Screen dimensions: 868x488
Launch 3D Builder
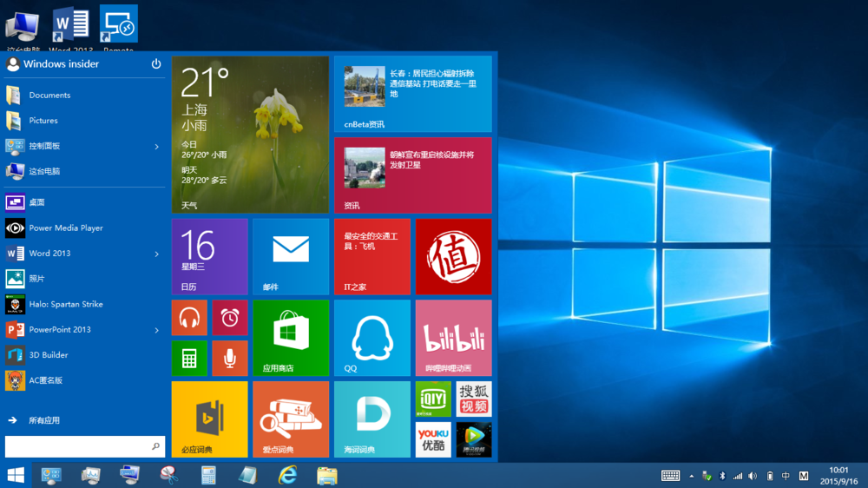point(85,355)
